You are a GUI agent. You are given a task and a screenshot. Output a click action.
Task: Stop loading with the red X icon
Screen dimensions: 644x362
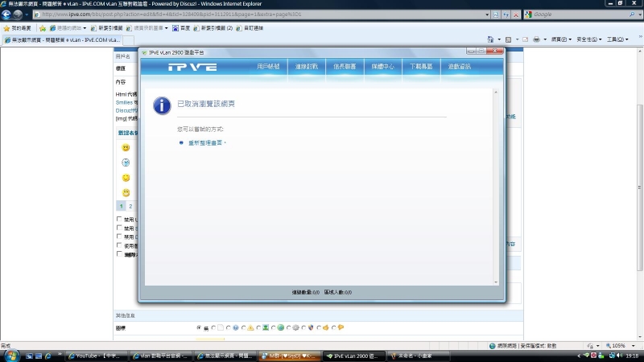point(516,14)
